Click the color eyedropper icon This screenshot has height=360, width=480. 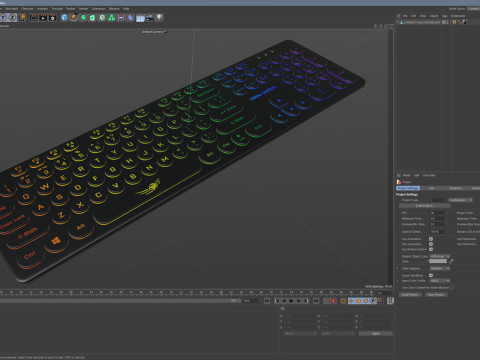[451, 261]
